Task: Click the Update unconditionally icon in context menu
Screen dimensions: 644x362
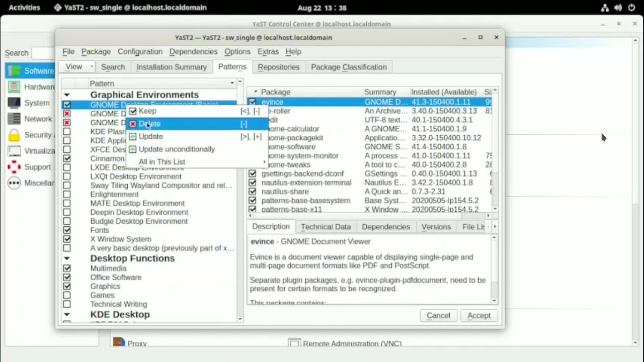Action: click(x=133, y=149)
